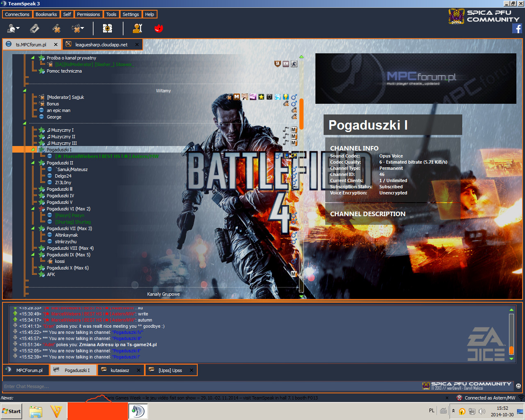Click the green star icon of Pogaduszki V
Viewport: 525px width, 420px height.
click(x=41, y=202)
